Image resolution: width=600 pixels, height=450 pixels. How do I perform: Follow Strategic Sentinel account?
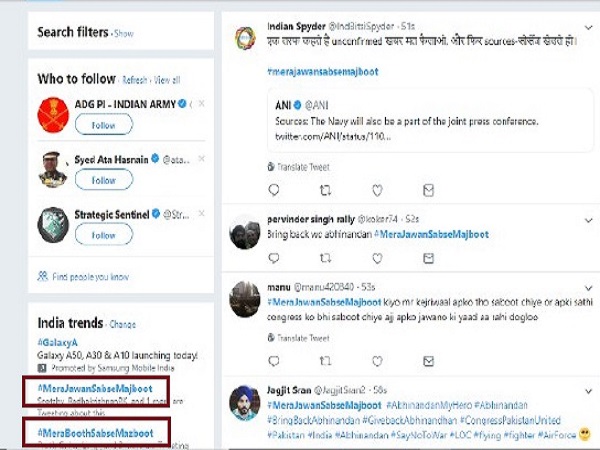(x=104, y=235)
